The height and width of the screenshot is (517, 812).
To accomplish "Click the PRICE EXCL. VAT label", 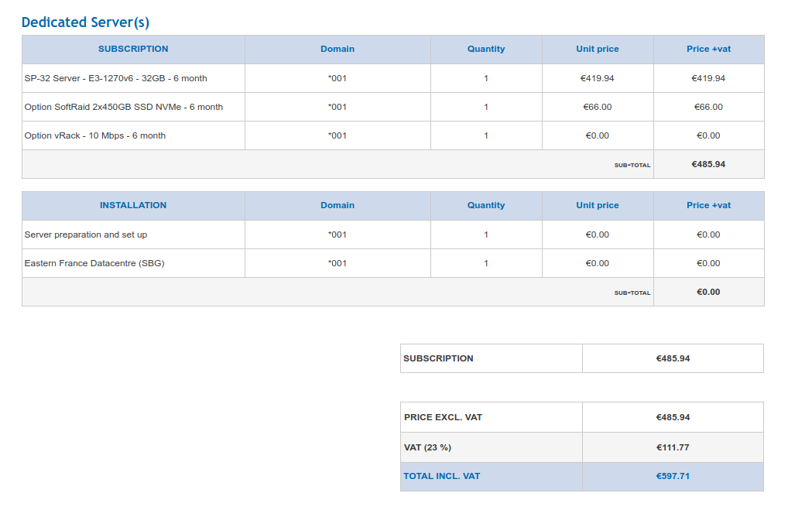I will pyautogui.click(x=443, y=417).
